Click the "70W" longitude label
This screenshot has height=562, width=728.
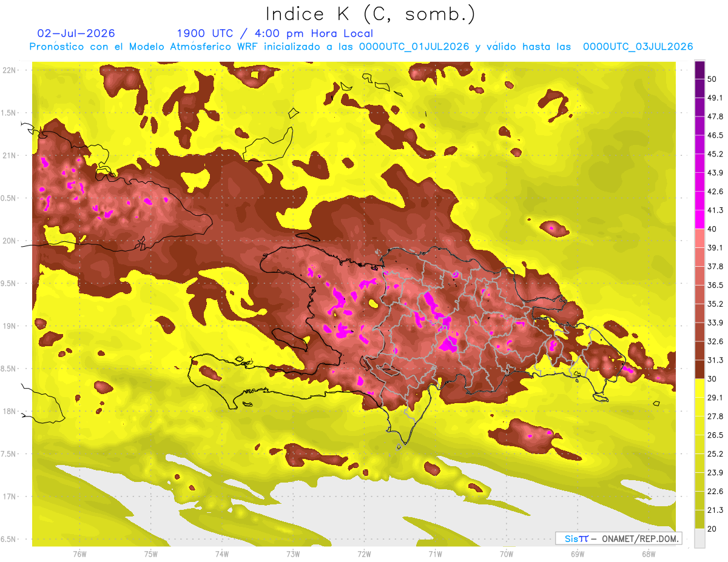pyautogui.click(x=507, y=554)
